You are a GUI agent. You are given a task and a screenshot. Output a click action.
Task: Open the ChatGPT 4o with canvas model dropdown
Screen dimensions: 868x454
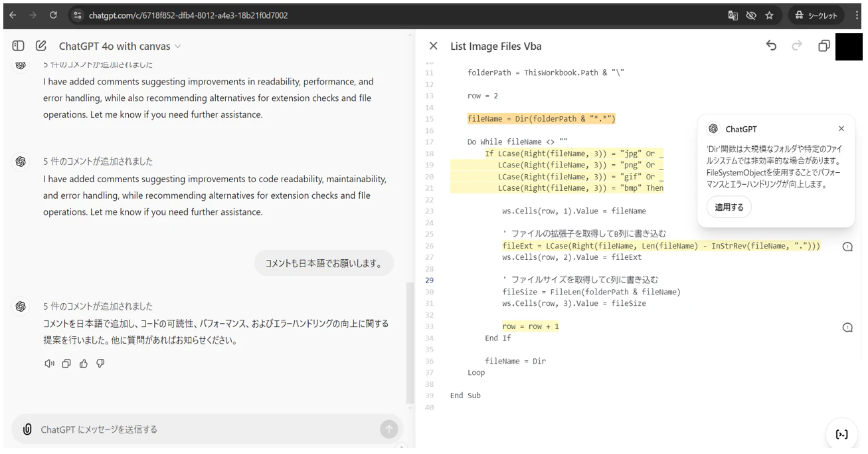tap(120, 46)
